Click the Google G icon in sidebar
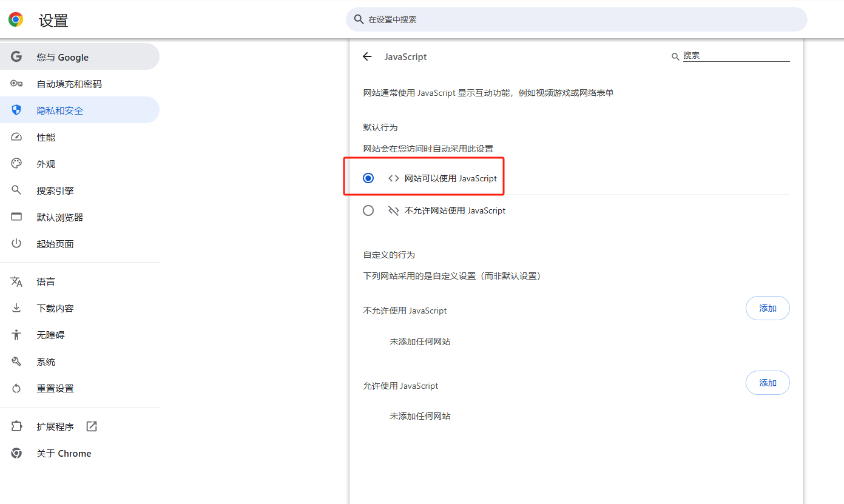 (x=16, y=56)
